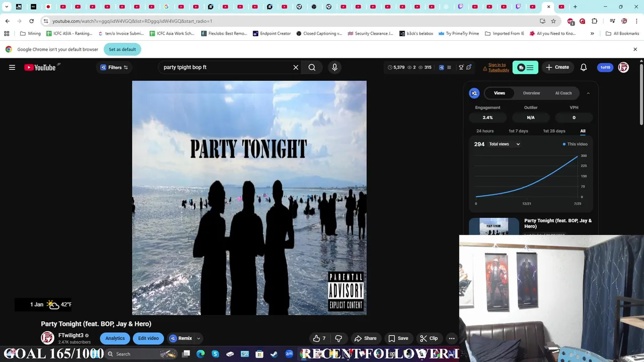The width and height of the screenshot is (644, 362).
Task: Open the All Bookmarks folder
Action: tap(622, 34)
